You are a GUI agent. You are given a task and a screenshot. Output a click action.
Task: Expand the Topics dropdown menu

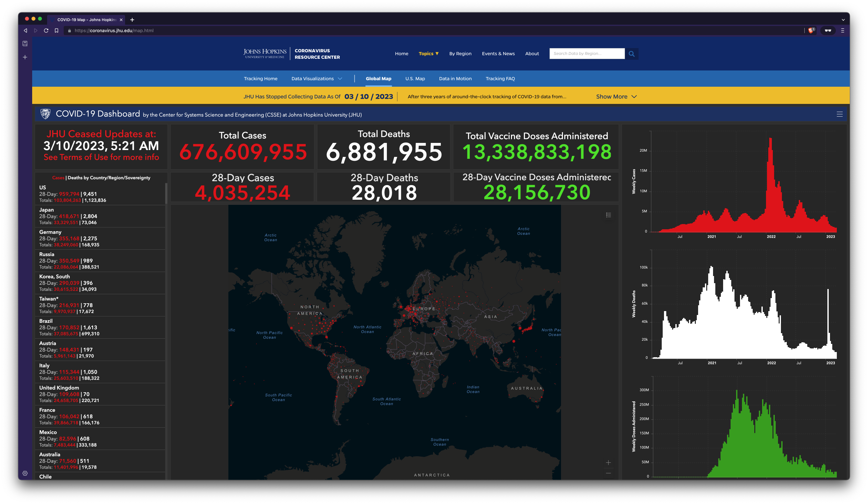tap(428, 53)
